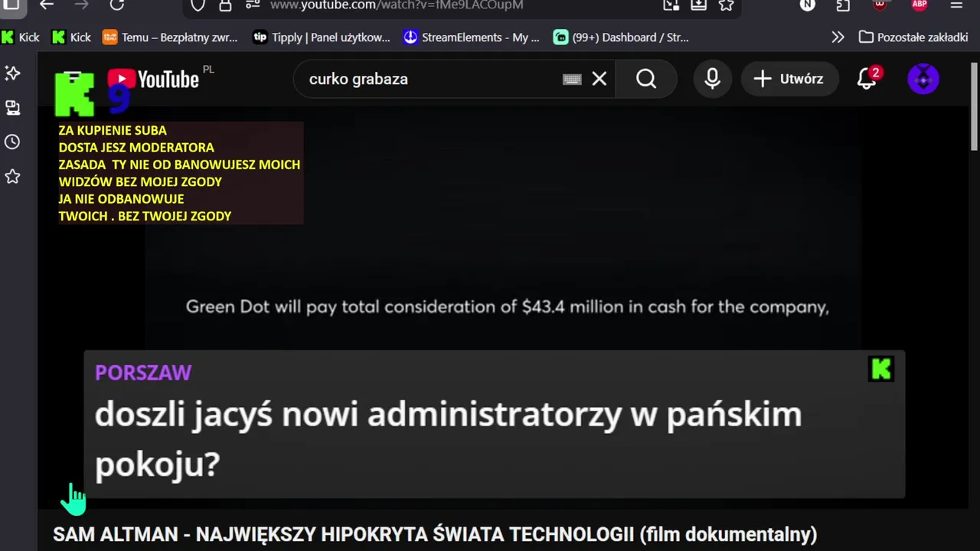The height and width of the screenshot is (551, 980).
Task: Click the tab overview icon in browser corner
Action: [x=11, y=5]
